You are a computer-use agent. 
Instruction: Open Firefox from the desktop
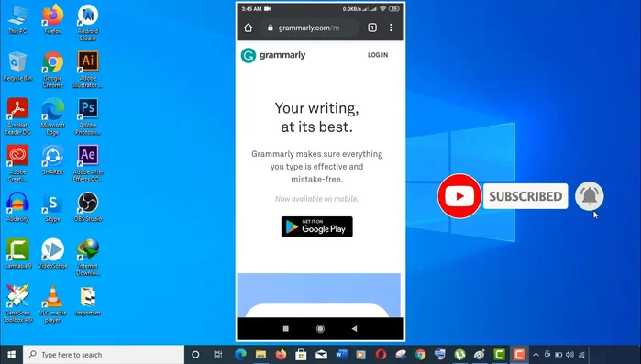point(53,19)
